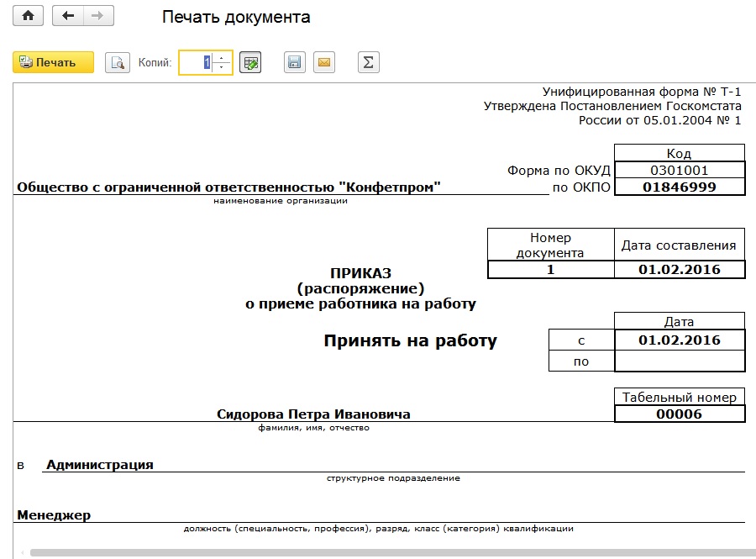The width and height of the screenshot is (756, 559).
Task: Calculate the sum of selected cells
Action: pos(369,62)
